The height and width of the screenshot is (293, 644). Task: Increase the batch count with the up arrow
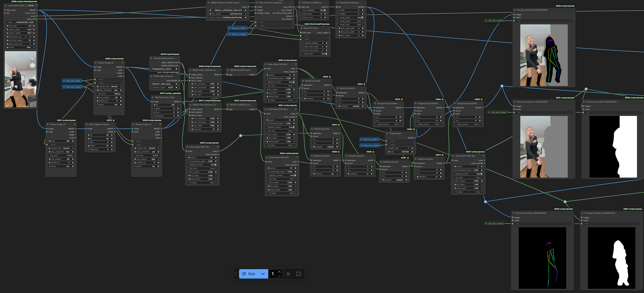click(x=279, y=271)
